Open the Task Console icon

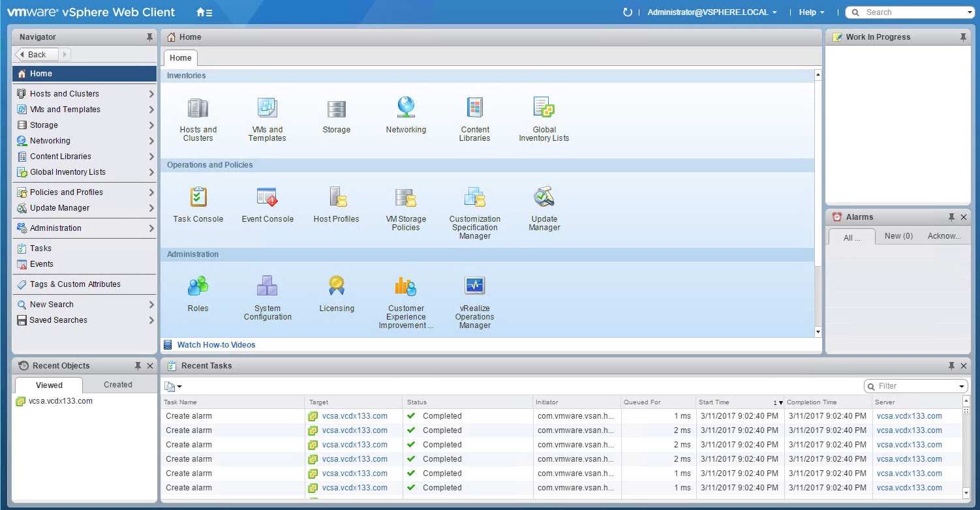pos(198,198)
